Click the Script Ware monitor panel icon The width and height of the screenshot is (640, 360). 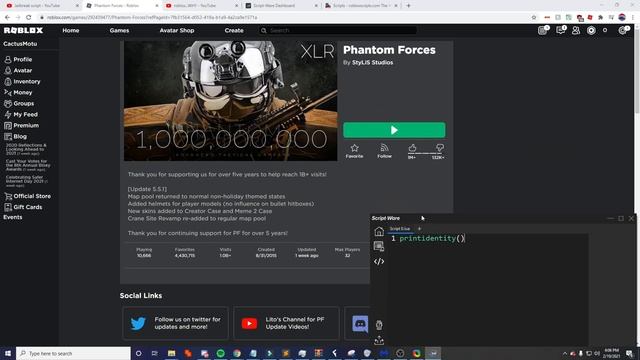379,246
